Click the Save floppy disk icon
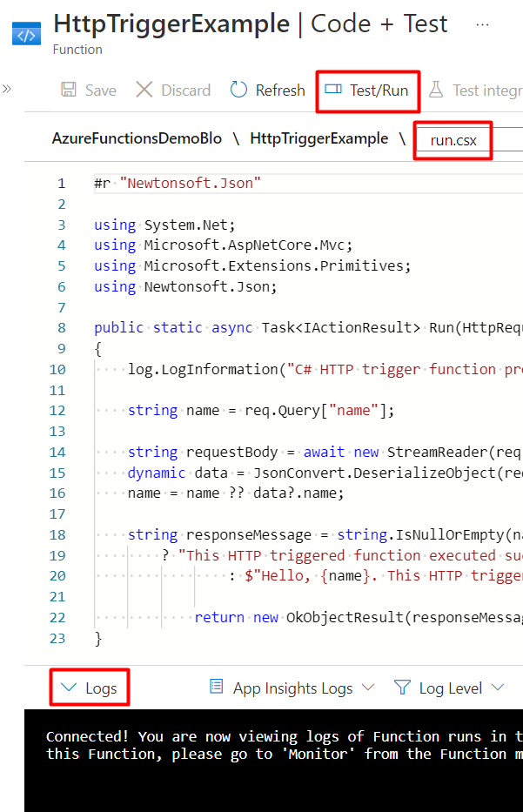The image size is (523, 812). tap(69, 90)
